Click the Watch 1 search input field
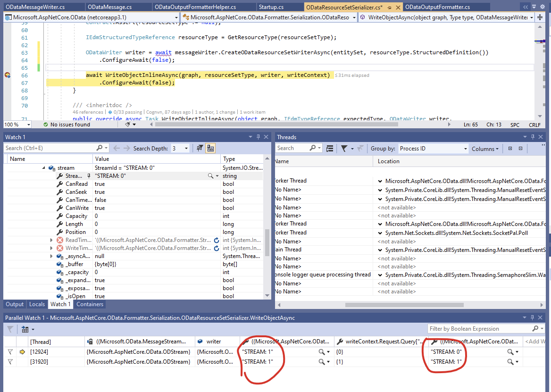551x392 pixels. [x=47, y=148]
